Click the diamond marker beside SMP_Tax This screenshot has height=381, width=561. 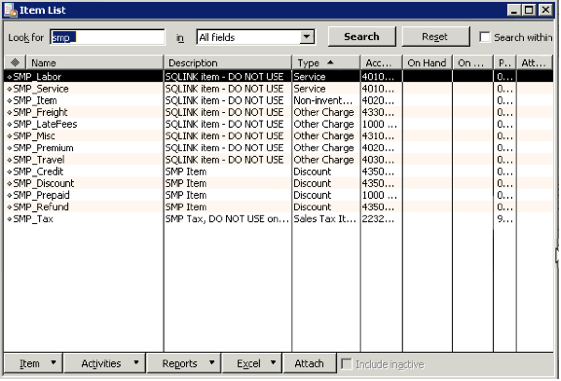[x=9, y=219]
